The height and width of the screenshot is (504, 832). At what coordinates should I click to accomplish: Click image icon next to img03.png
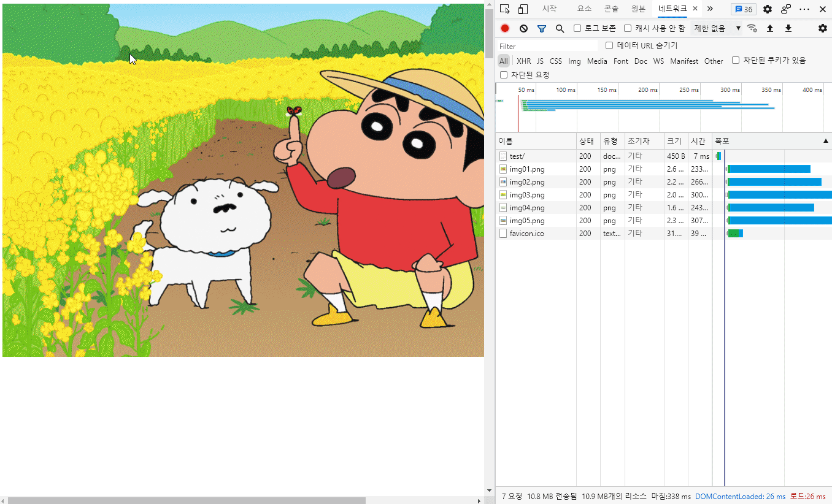click(x=503, y=195)
